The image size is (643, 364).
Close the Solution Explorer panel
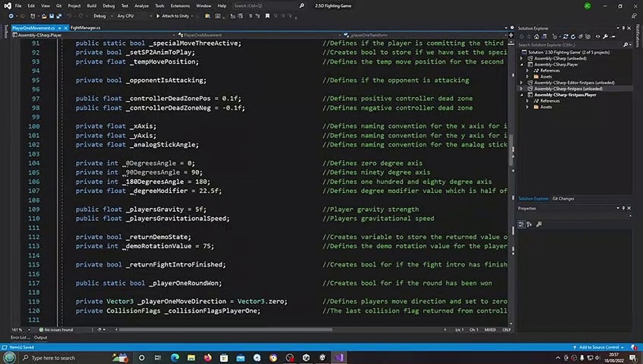629,28
